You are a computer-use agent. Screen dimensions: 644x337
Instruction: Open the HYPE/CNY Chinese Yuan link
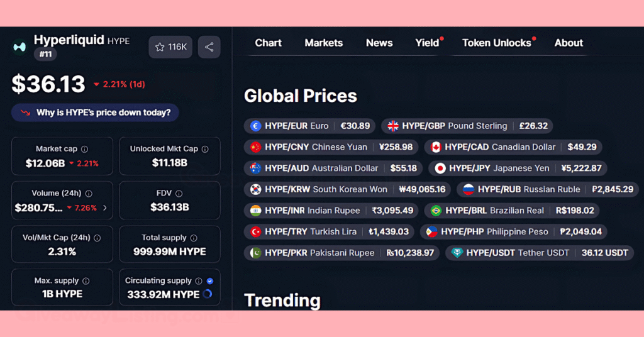[331, 147]
